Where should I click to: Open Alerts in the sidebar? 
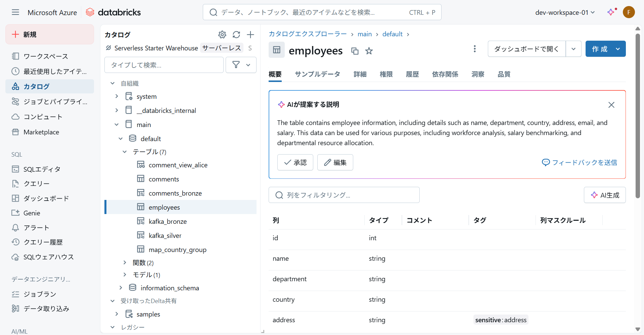(x=50, y=227)
